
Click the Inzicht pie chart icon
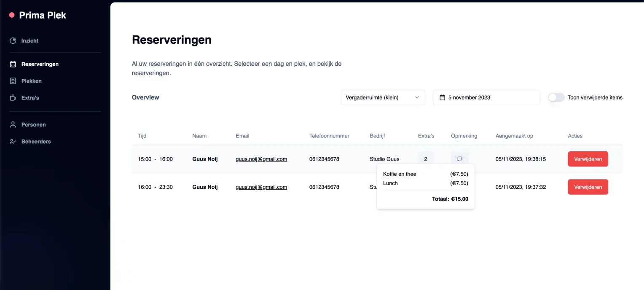pos(13,41)
